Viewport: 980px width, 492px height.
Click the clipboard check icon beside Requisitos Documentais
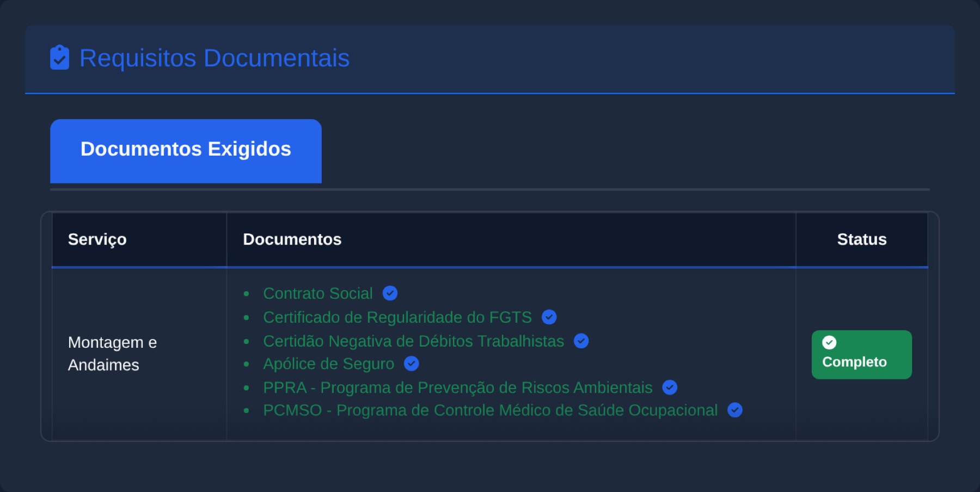pyautogui.click(x=59, y=58)
